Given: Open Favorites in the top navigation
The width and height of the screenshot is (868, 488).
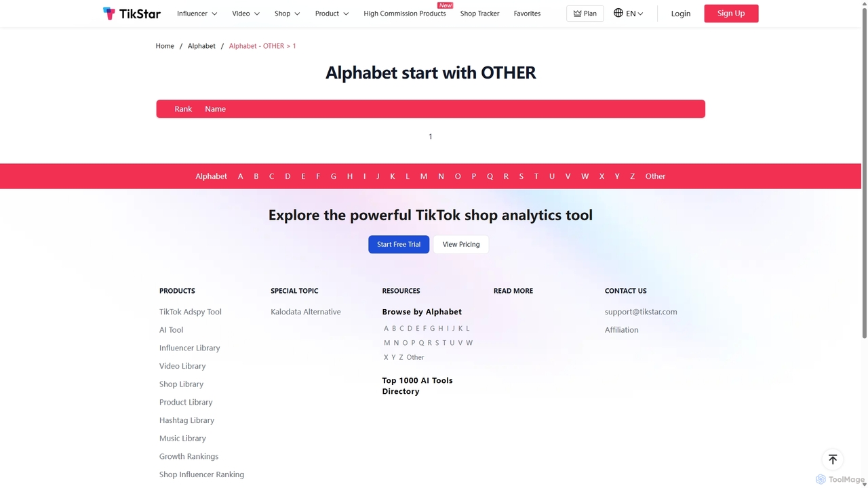Looking at the screenshot, I should (x=527, y=14).
